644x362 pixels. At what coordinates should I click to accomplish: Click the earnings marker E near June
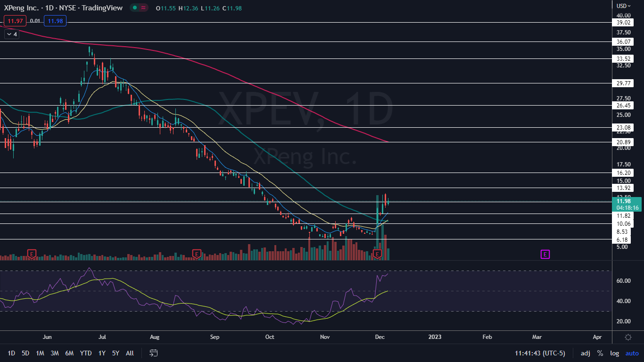(32, 254)
